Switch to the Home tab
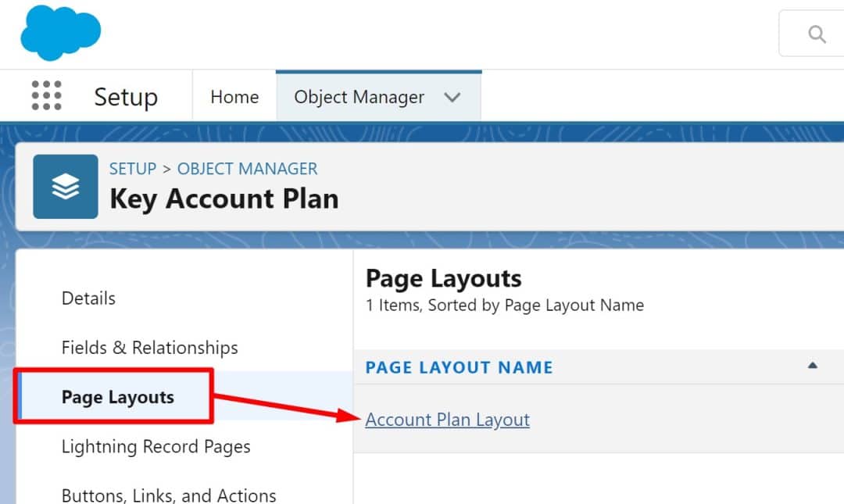The width and height of the screenshot is (844, 504). (x=234, y=96)
